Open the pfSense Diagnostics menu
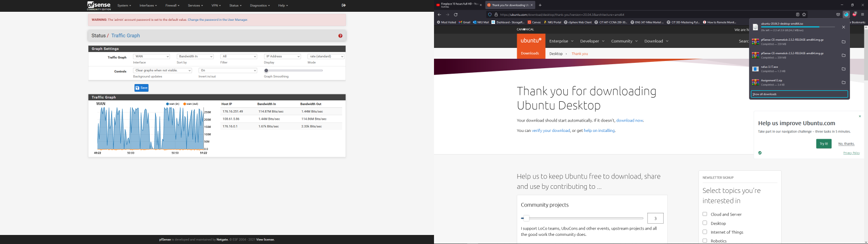The width and height of the screenshot is (868, 244). tap(260, 5)
